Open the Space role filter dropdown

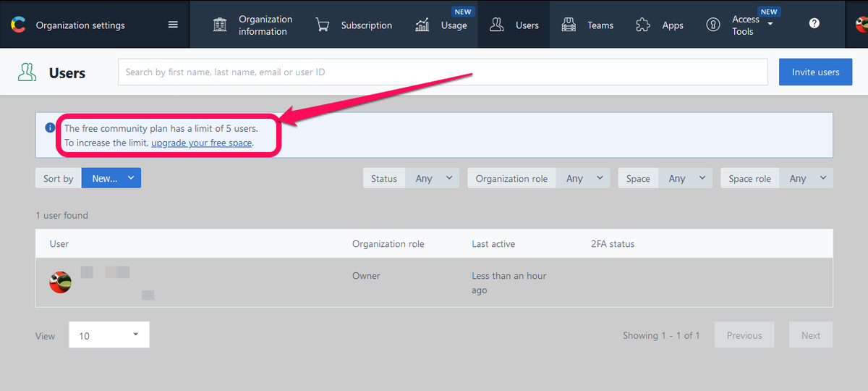(807, 178)
